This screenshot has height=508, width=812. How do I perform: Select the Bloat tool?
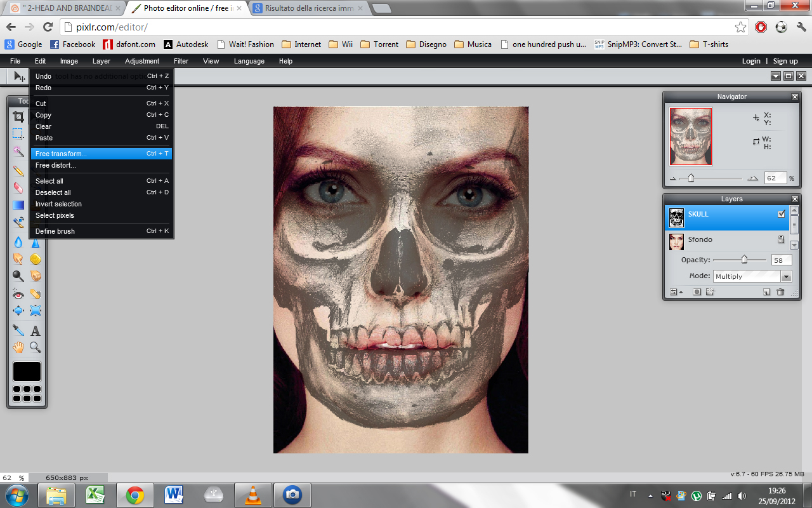click(18, 311)
